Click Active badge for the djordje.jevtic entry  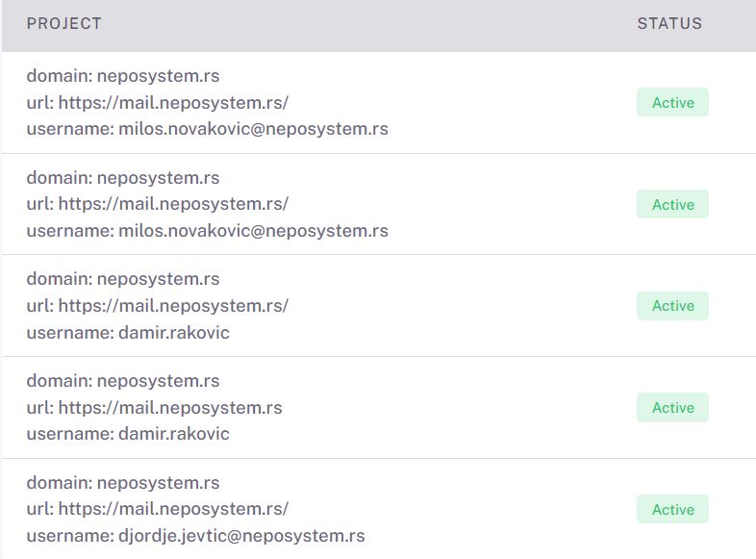click(672, 509)
